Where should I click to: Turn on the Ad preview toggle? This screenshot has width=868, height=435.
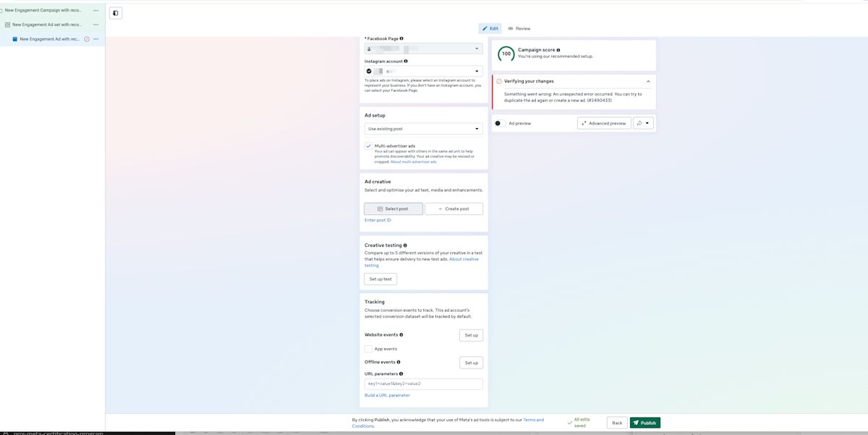coord(498,124)
